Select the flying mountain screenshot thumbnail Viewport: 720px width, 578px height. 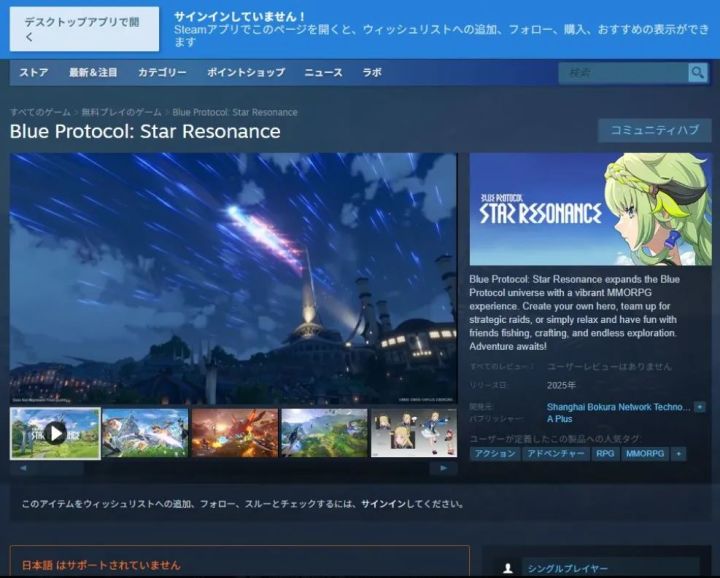pyautogui.click(x=145, y=433)
